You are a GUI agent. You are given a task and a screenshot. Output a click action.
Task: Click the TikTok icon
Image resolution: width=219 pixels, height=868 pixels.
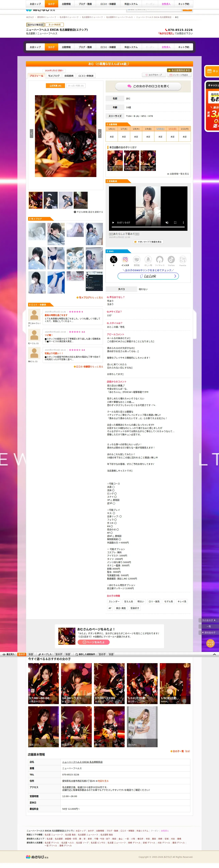click(x=171, y=259)
